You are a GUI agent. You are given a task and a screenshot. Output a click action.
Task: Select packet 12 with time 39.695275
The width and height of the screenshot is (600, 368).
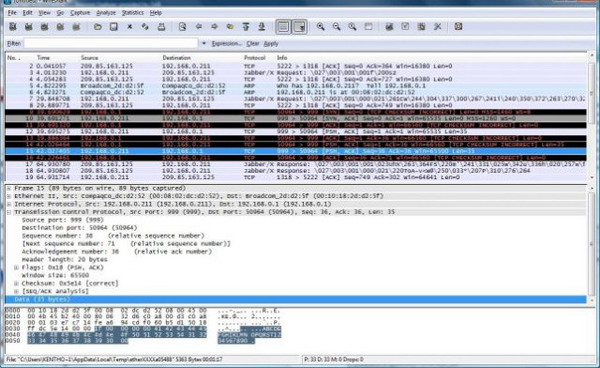point(296,132)
